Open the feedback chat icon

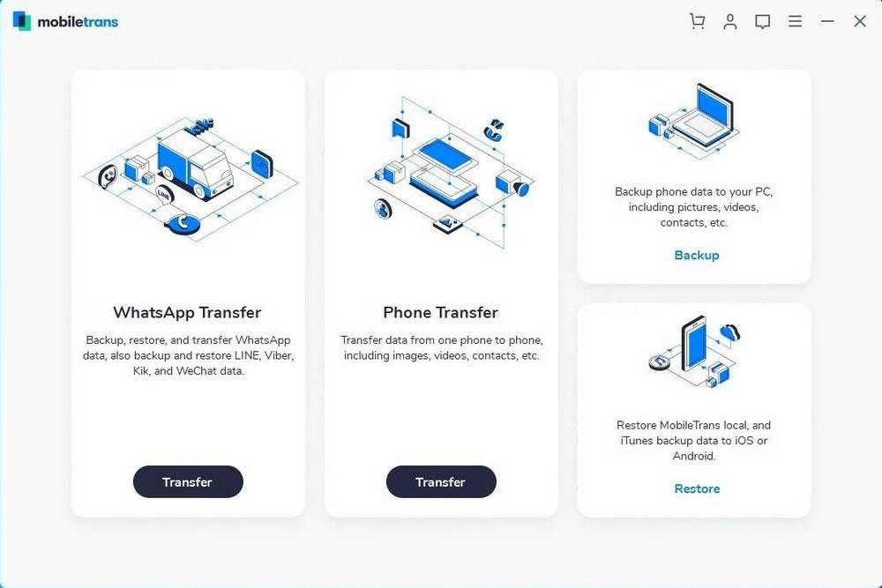tap(762, 21)
